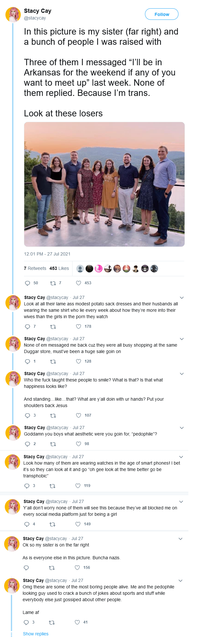Reply to the 'wearing watches' tweet
The image size is (197, 644).
27,486
